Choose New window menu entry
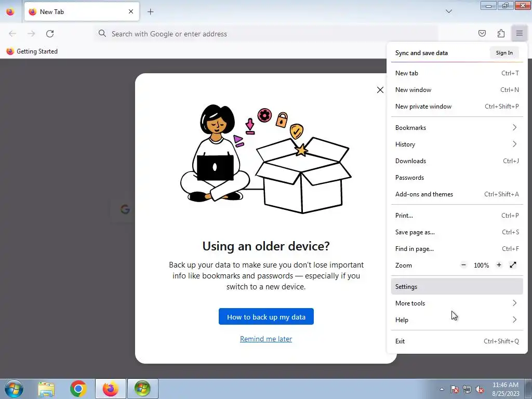The width and height of the screenshot is (532, 399). pos(457,90)
